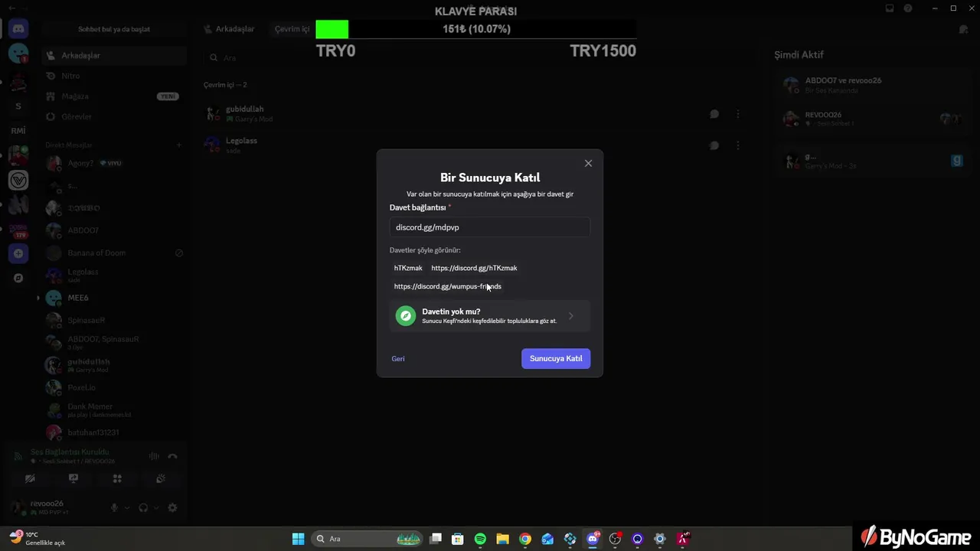Message gubidullah using the chat bubble icon

click(714, 114)
